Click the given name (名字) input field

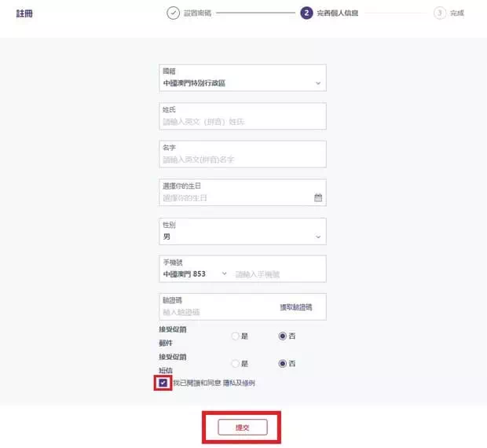click(x=243, y=154)
